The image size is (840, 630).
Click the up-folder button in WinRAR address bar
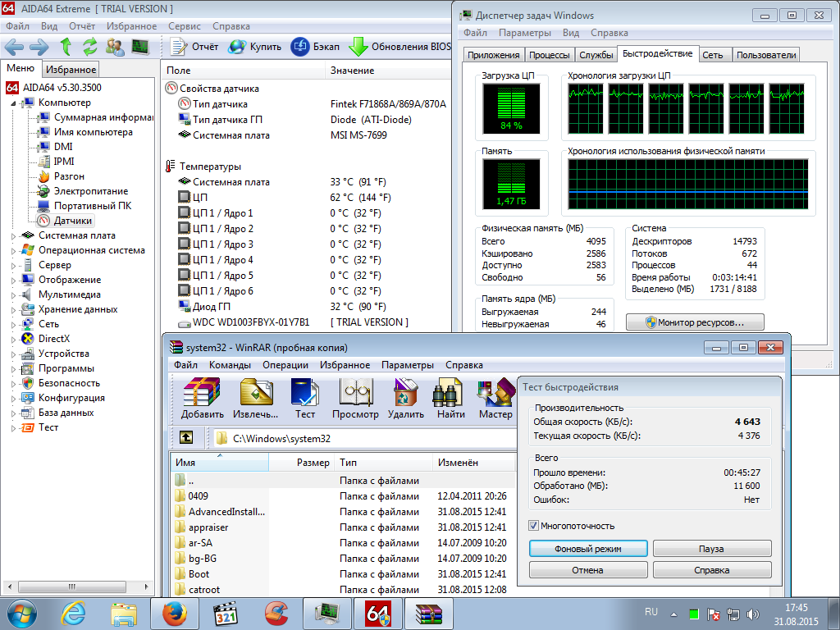tap(186, 438)
